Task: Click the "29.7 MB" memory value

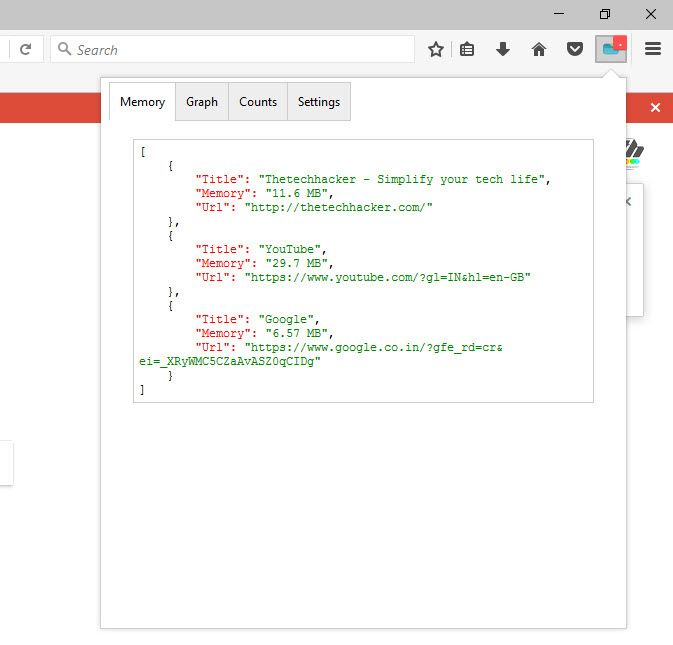Action: pos(297,263)
